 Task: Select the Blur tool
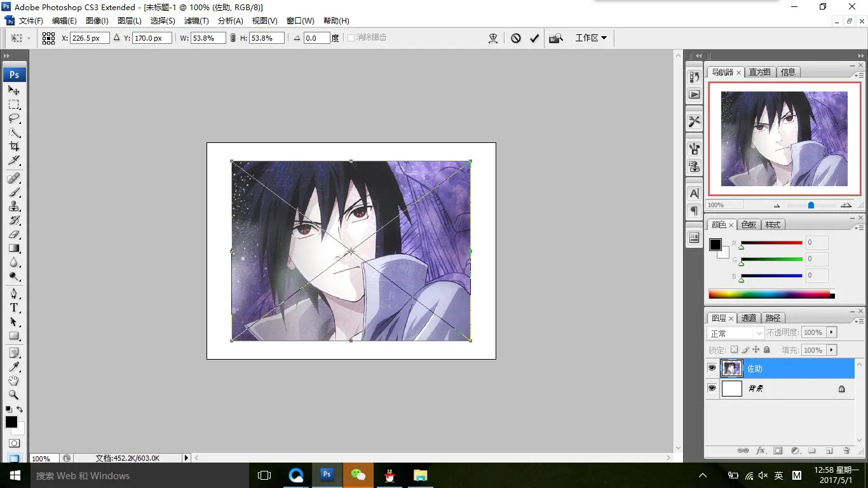click(14, 262)
